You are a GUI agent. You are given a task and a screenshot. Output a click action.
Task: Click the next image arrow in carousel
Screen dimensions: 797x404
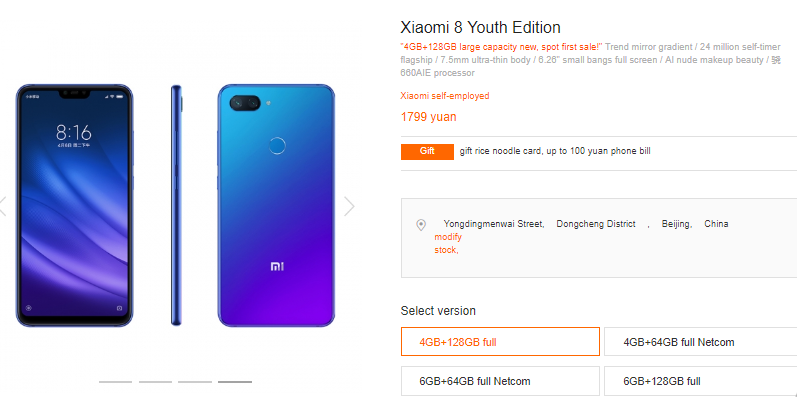(x=349, y=206)
